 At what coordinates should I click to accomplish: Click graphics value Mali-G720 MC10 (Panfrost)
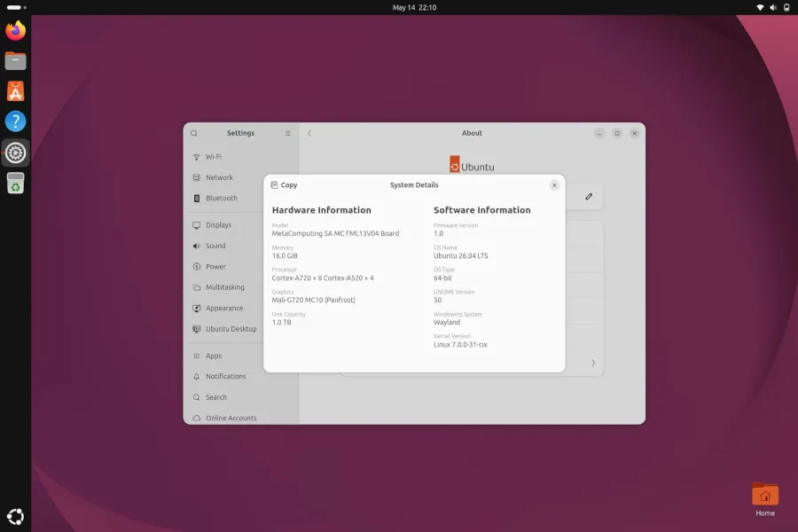pos(314,300)
